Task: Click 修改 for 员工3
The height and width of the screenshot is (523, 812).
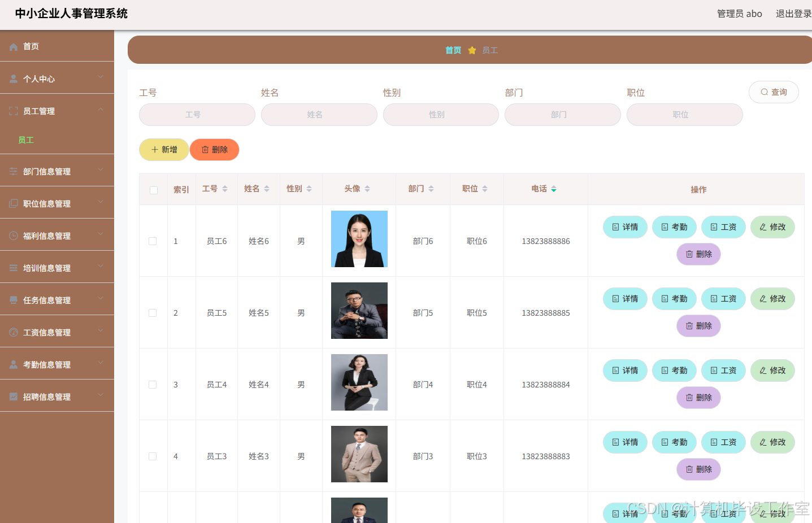Action: (772, 442)
